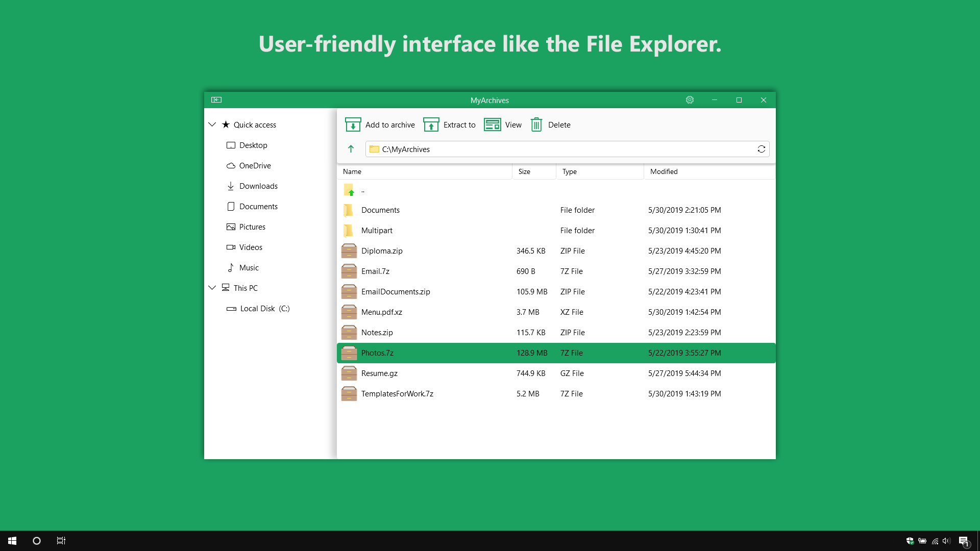Image resolution: width=980 pixels, height=551 pixels.
Task: Toggle the sidebar pane icon in title bar
Action: (x=216, y=100)
